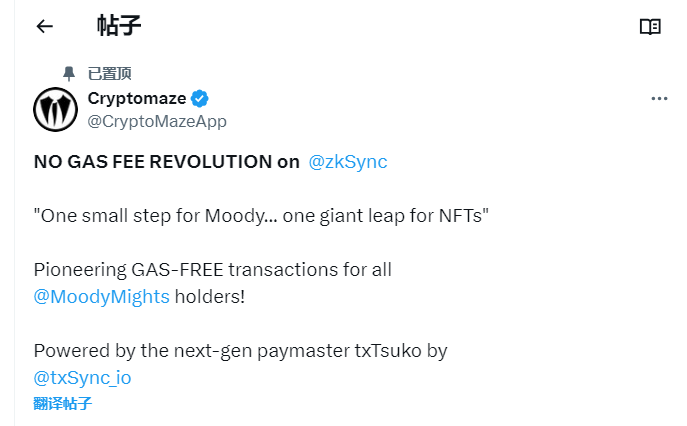Click the word "holders!" in the post
Screen dimensions: 687x426
210,297
